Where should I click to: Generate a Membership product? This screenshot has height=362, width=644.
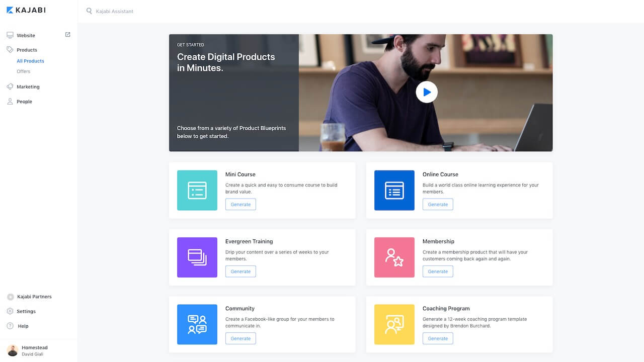[x=438, y=271]
